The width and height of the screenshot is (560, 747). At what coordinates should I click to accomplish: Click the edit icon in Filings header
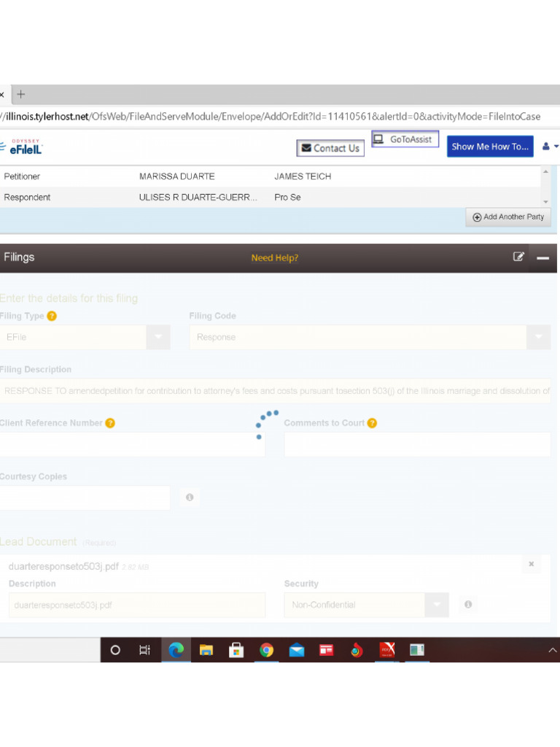518,257
